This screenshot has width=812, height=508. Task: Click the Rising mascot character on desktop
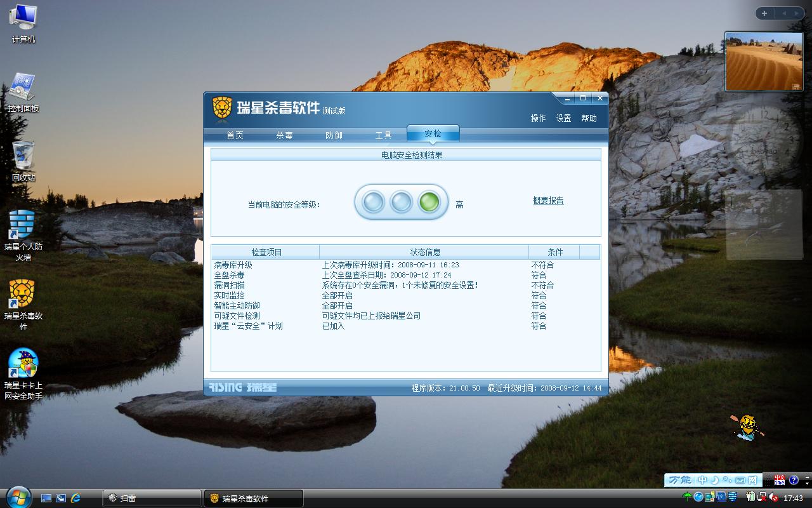click(748, 427)
